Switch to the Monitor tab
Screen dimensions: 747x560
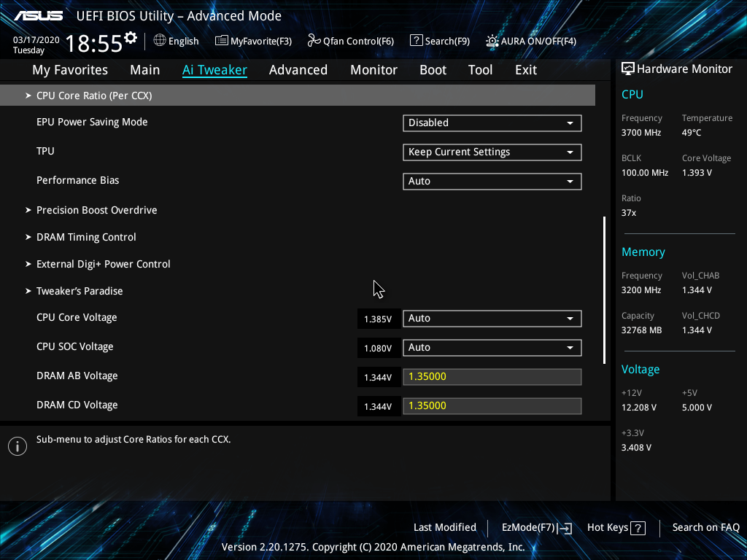click(374, 70)
